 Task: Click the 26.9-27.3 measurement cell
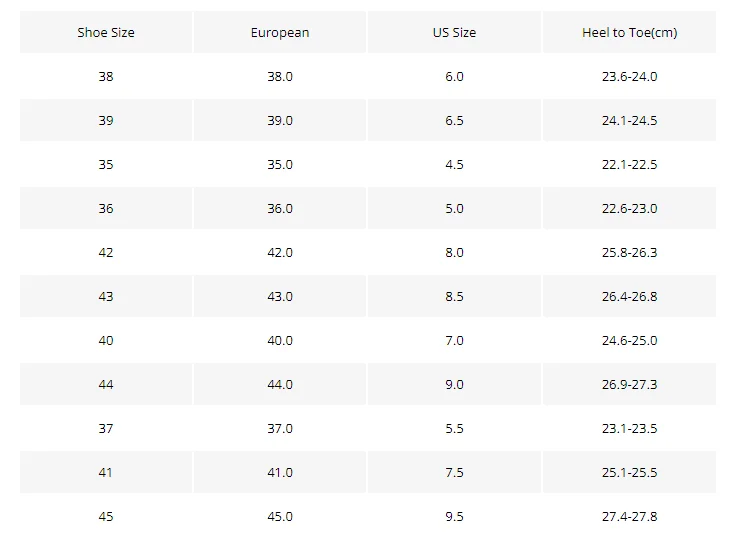pos(630,384)
